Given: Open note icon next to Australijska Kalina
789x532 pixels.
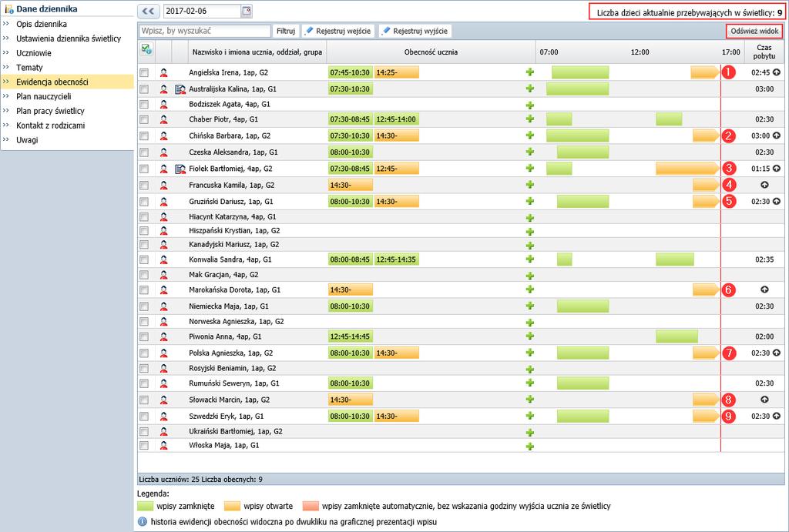Looking at the screenshot, I should [180, 89].
